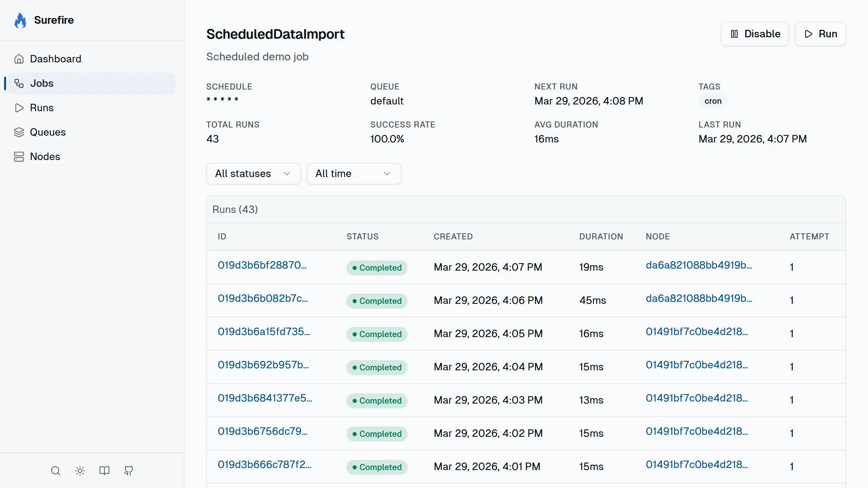Open the All time filter dropdown
The width and height of the screenshot is (868, 488).
point(353,174)
